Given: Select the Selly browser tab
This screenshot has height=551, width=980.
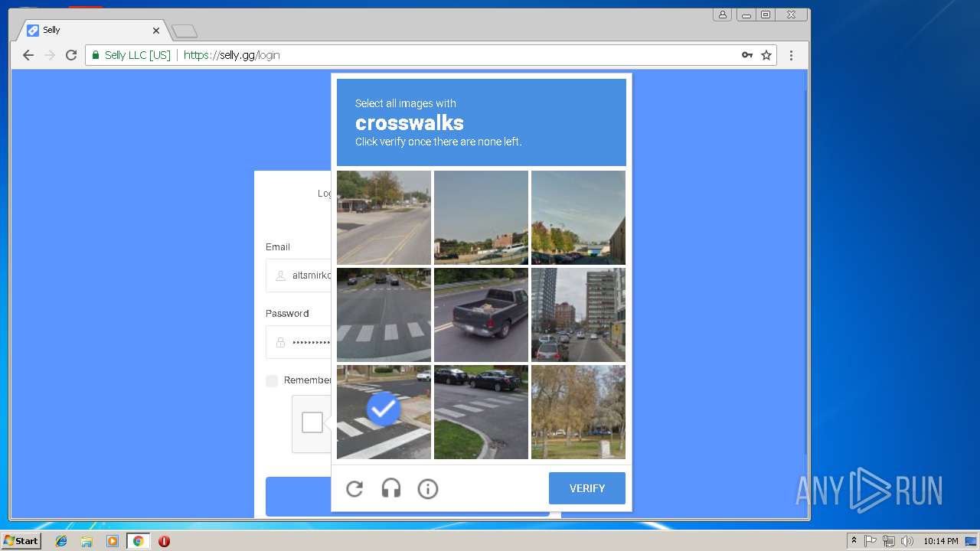Looking at the screenshot, I should 92,30.
